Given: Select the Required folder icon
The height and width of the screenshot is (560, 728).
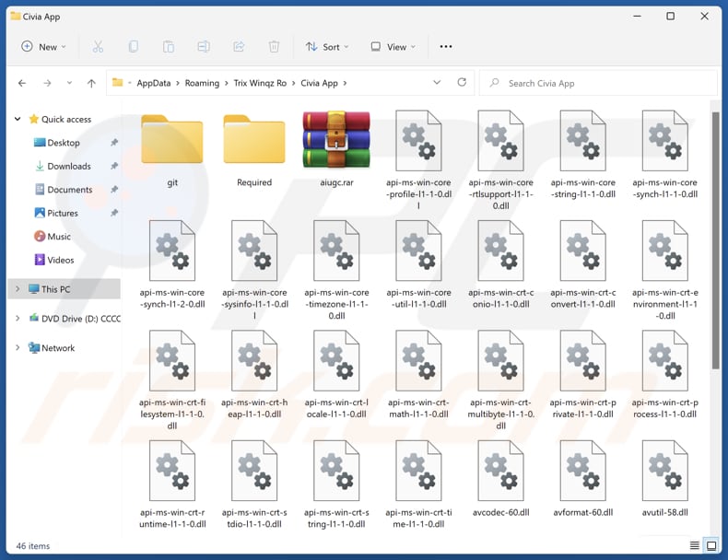Looking at the screenshot, I should pos(254,139).
